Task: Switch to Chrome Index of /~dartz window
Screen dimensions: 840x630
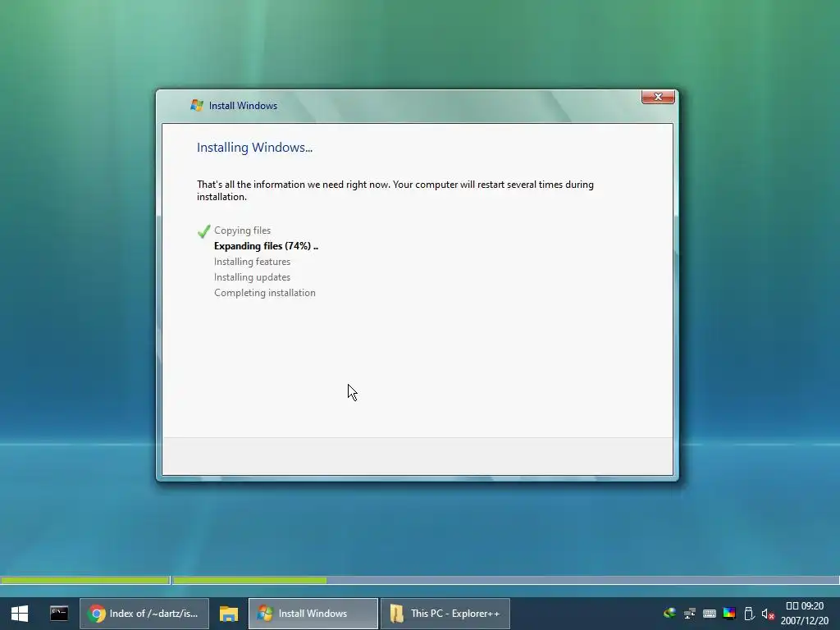Action: coord(144,614)
